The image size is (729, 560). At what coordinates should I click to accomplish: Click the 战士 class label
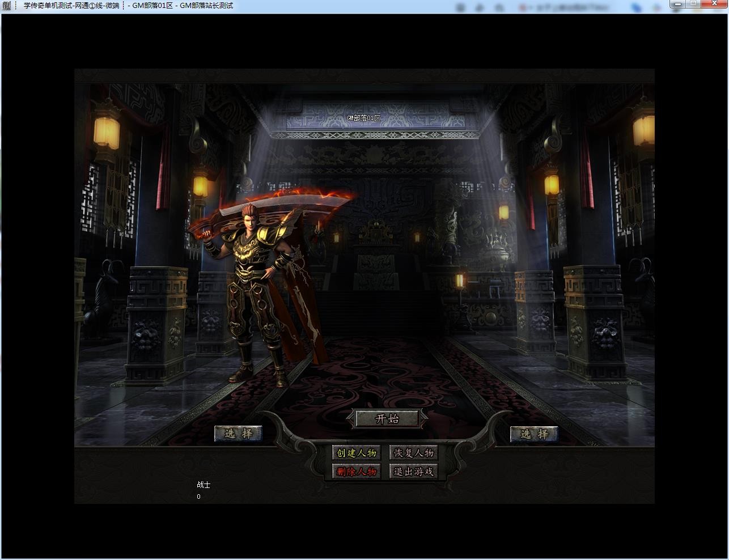pos(204,485)
